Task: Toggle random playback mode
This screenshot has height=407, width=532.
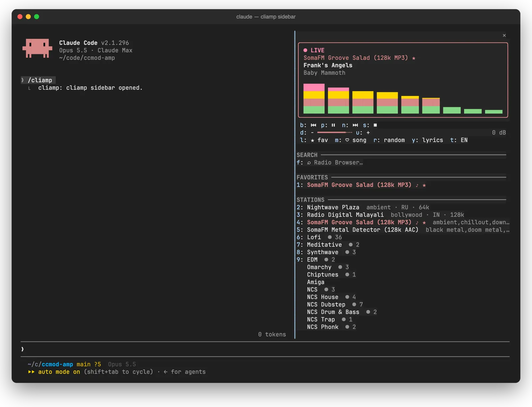Action: [394, 140]
